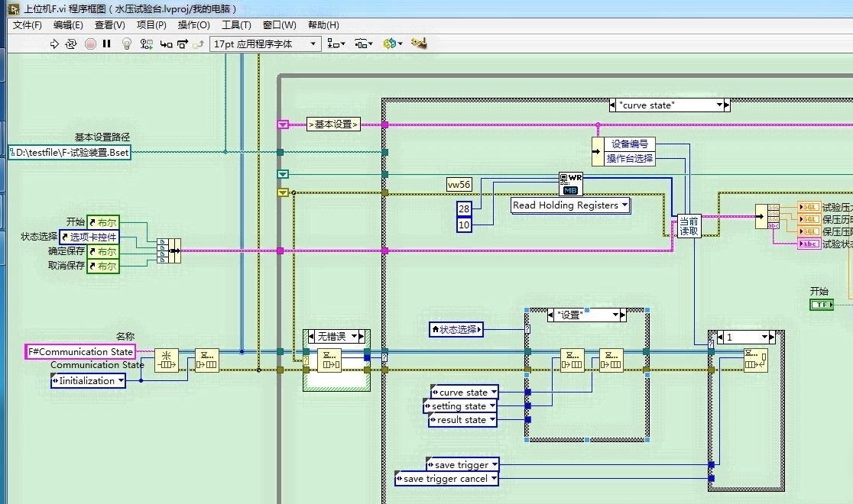Select the F#Communication State string constant
The image size is (853, 504).
point(80,352)
